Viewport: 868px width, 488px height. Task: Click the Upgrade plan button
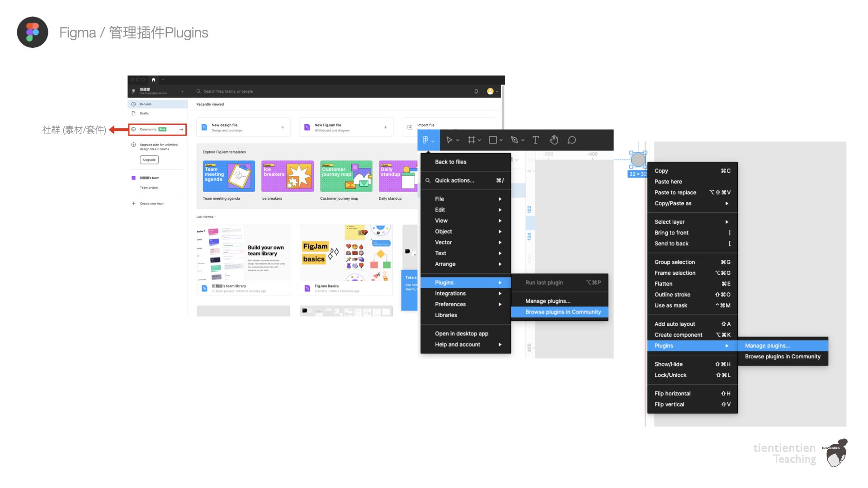pyautogui.click(x=150, y=160)
